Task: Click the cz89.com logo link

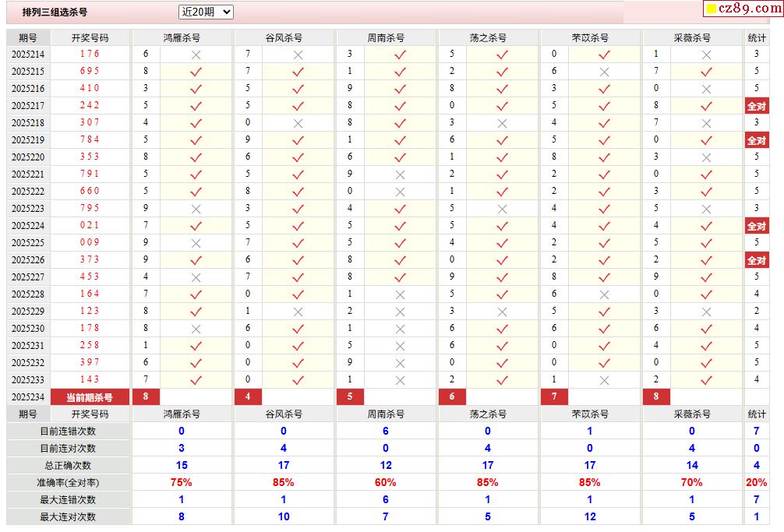Action: tap(743, 9)
